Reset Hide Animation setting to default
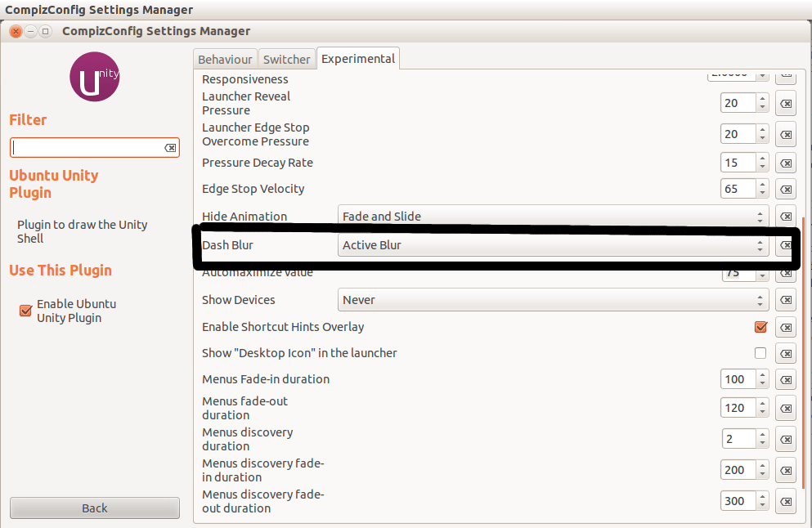Image resolution: width=812 pixels, height=528 pixels. click(x=786, y=217)
